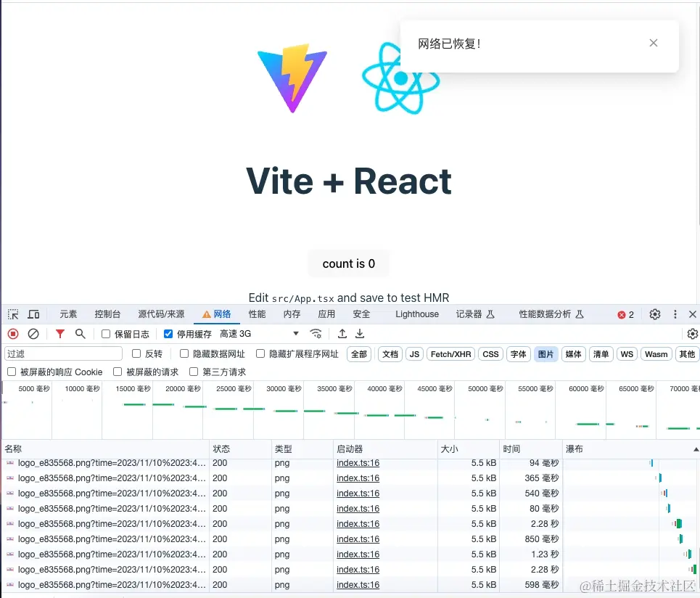700x598 pixels.
Task: Sort by 瀑布 column arrow
Action: click(x=696, y=449)
